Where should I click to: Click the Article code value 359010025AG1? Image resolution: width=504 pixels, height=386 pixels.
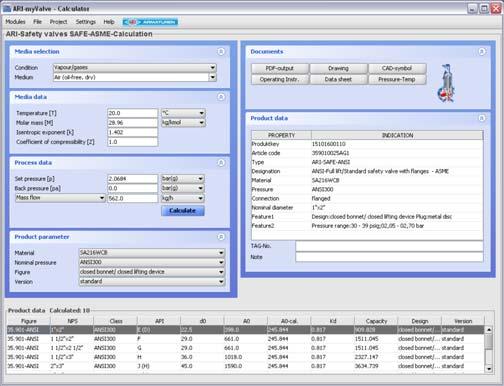coord(330,153)
